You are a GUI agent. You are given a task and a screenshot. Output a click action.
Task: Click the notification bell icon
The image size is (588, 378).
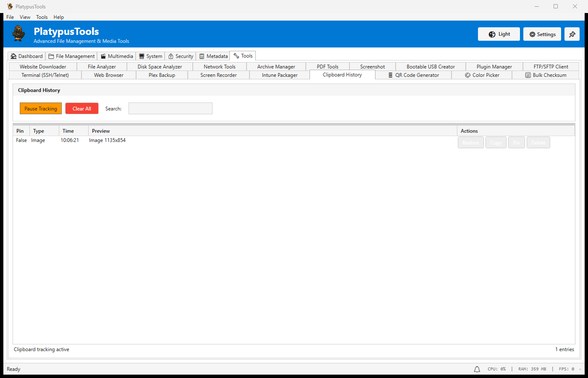pyautogui.click(x=477, y=369)
